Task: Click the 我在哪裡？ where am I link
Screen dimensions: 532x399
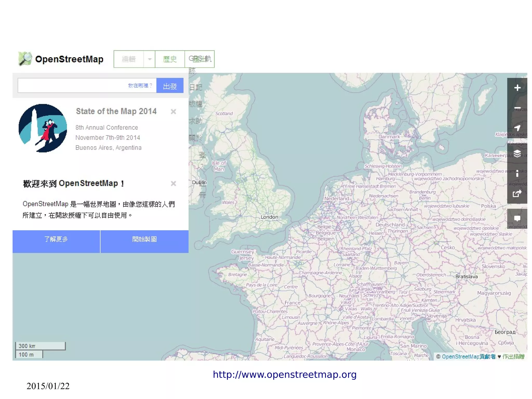Action: click(140, 86)
